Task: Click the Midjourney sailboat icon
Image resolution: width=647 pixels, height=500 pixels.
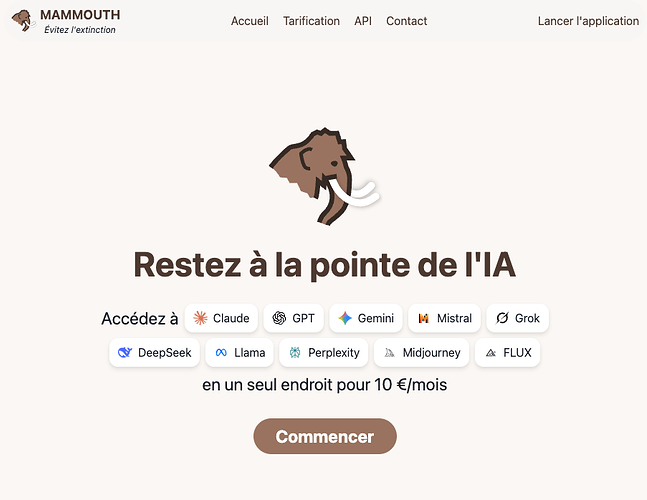Action: tap(390, 353)
